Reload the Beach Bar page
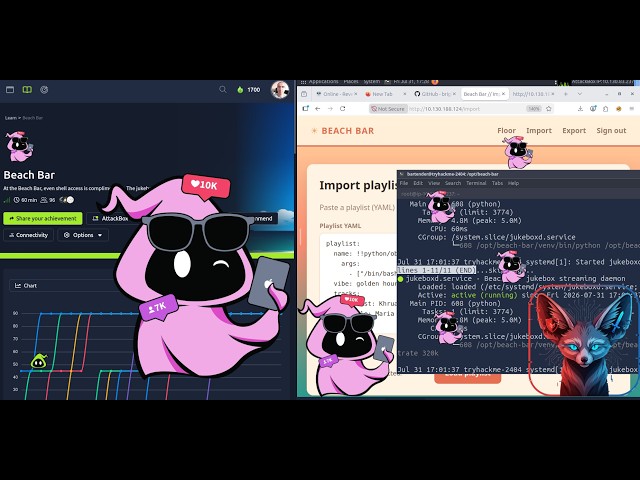The height and width of the screenshot is (480, 640). point(342,109)
